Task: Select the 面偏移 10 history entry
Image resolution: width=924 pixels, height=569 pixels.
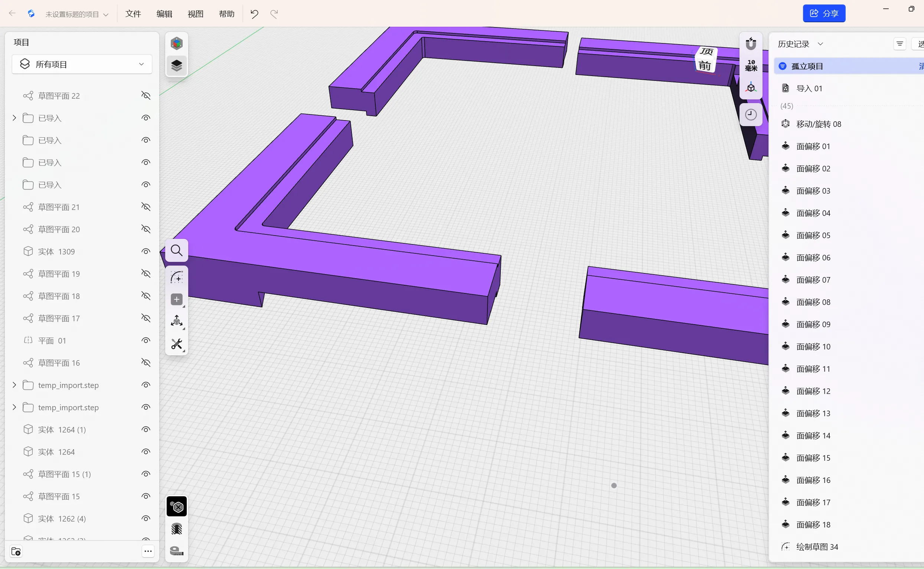Action: [813, 346]
